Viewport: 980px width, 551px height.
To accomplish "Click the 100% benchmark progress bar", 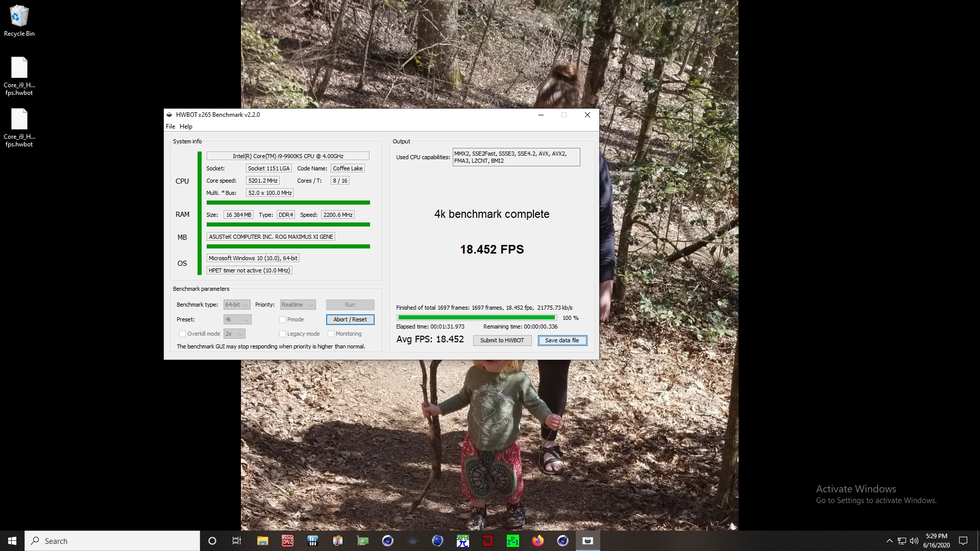I will coord(476,318).
